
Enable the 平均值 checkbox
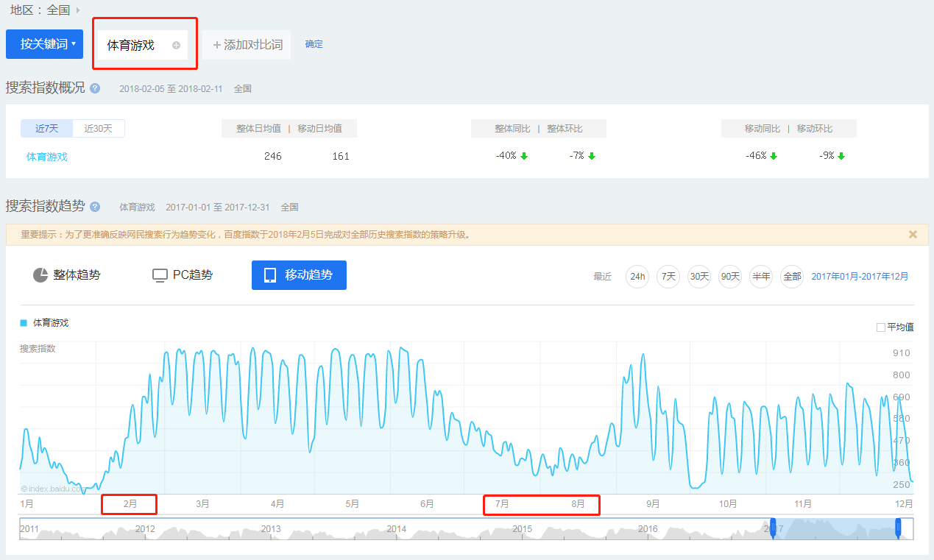pos(881,327)
